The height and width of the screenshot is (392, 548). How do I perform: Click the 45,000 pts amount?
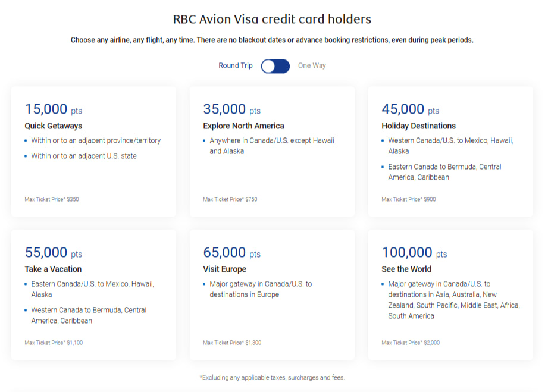pyautogui.click(x=410, y=109)
